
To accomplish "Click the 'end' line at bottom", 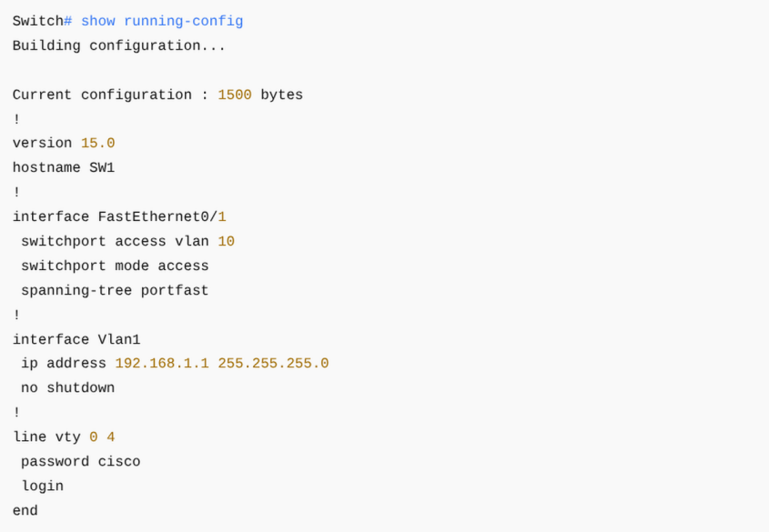I will (25, 511).
